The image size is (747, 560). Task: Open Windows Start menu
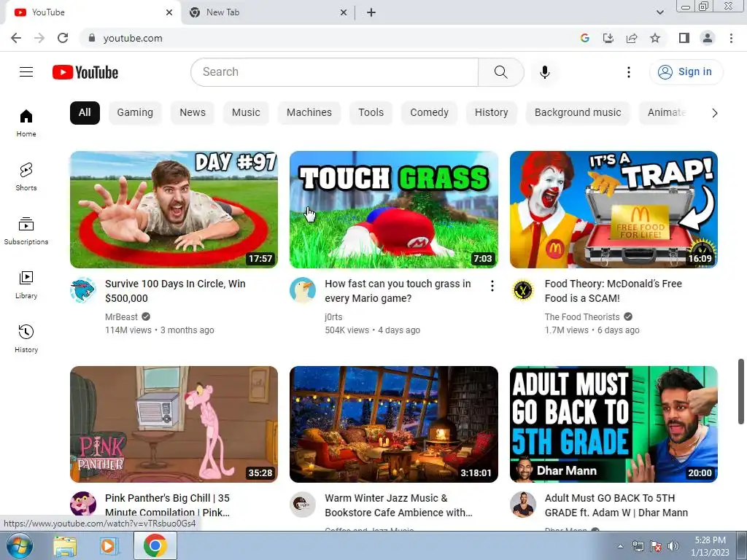tap(20, 545)
